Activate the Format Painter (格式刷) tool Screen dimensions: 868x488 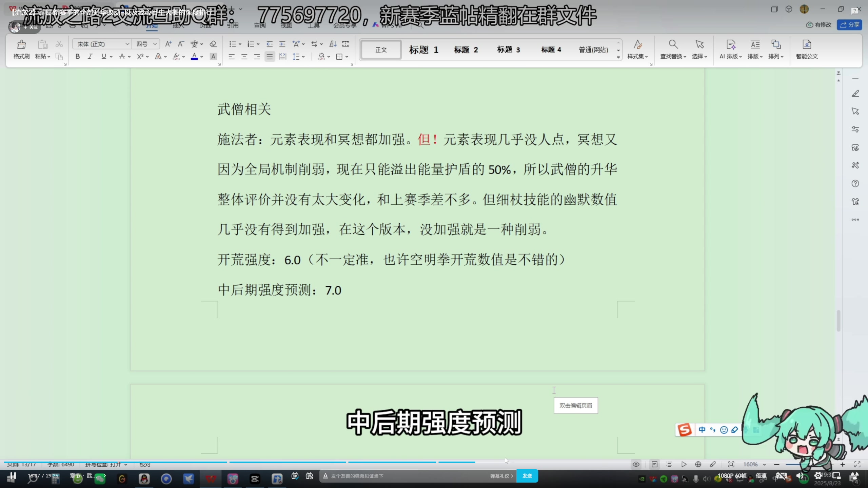point(21,49)
